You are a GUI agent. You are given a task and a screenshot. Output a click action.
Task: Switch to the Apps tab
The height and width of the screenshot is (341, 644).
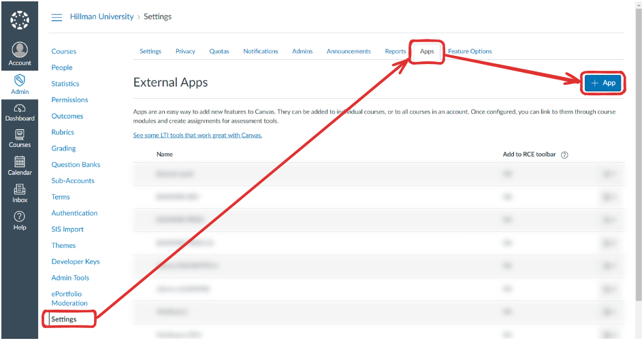(427, 51)
